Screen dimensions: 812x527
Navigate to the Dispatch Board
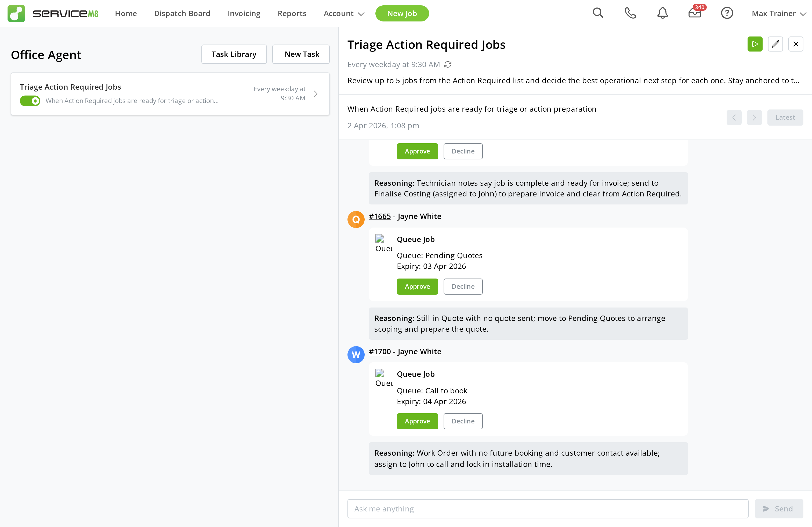click(x=182, y=13)
